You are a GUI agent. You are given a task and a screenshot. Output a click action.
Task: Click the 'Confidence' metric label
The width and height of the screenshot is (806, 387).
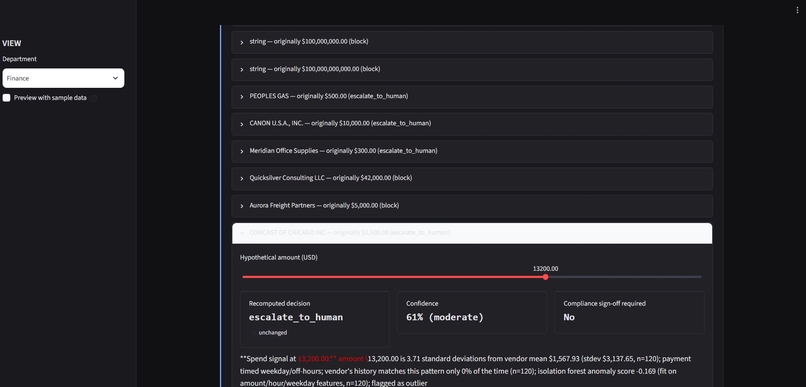[422, 304]
